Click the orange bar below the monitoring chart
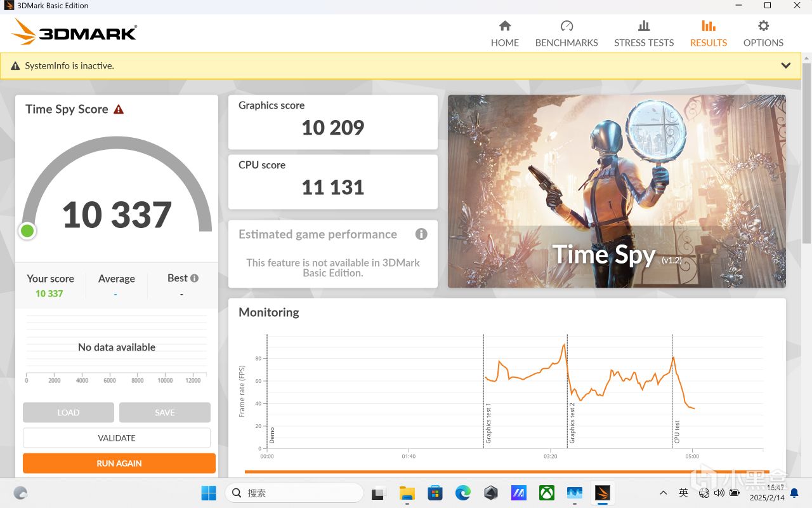 coord(506,472)
